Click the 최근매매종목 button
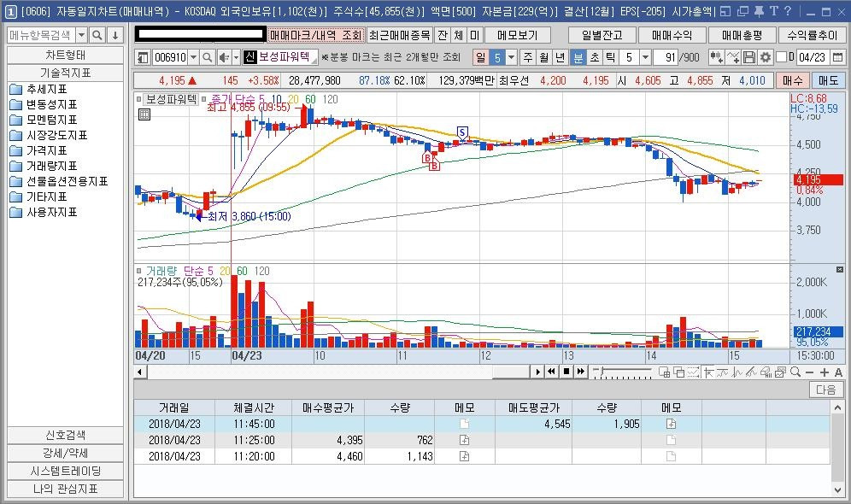 [400, 35]
